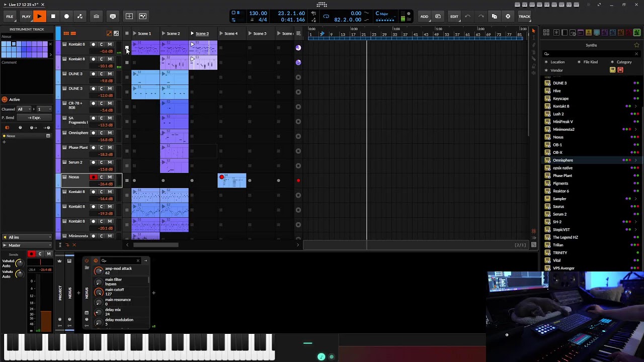Toggle C button on CR-78 + 808 track
Viewport: 644px width, 362px height.
pos(101,103)
